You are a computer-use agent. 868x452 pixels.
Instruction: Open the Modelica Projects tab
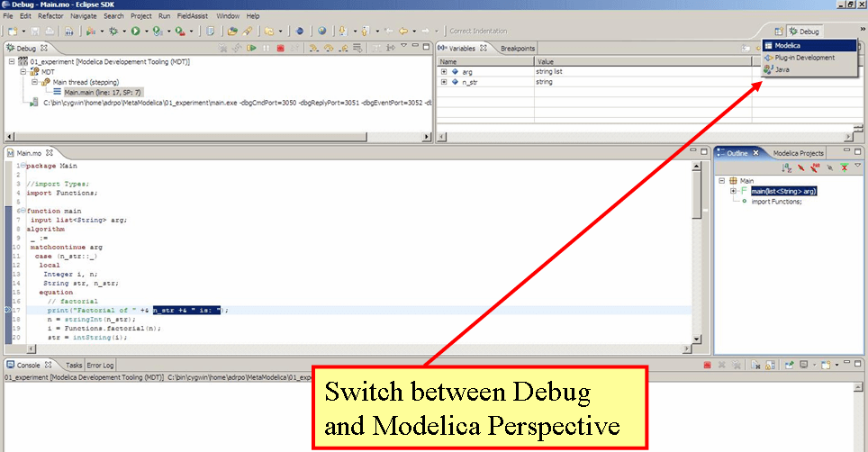click(x=798, y=153)
